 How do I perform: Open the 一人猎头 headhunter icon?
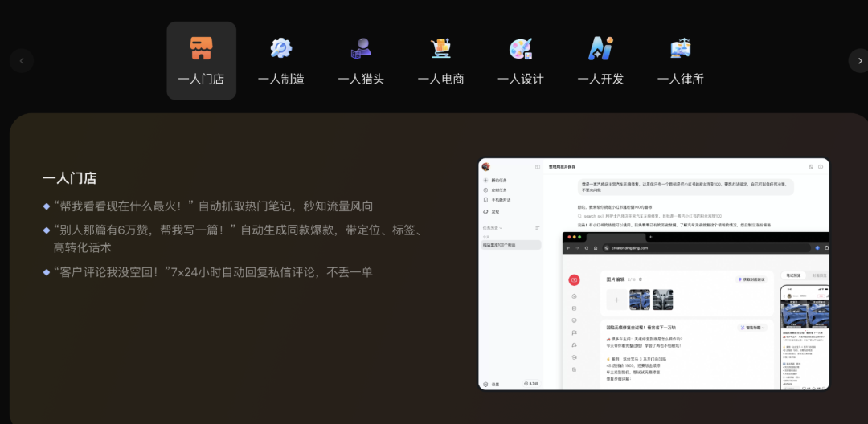point(361,49)
